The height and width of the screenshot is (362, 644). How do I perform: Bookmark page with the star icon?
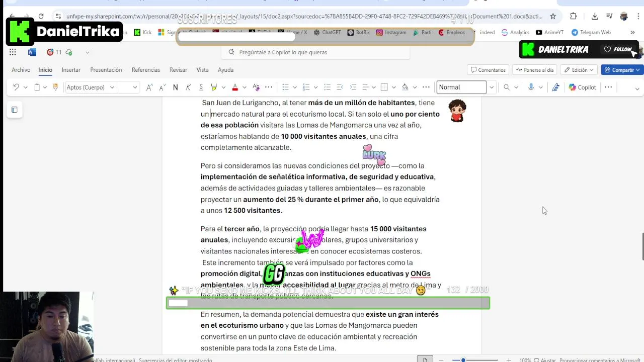coord(553,16)
